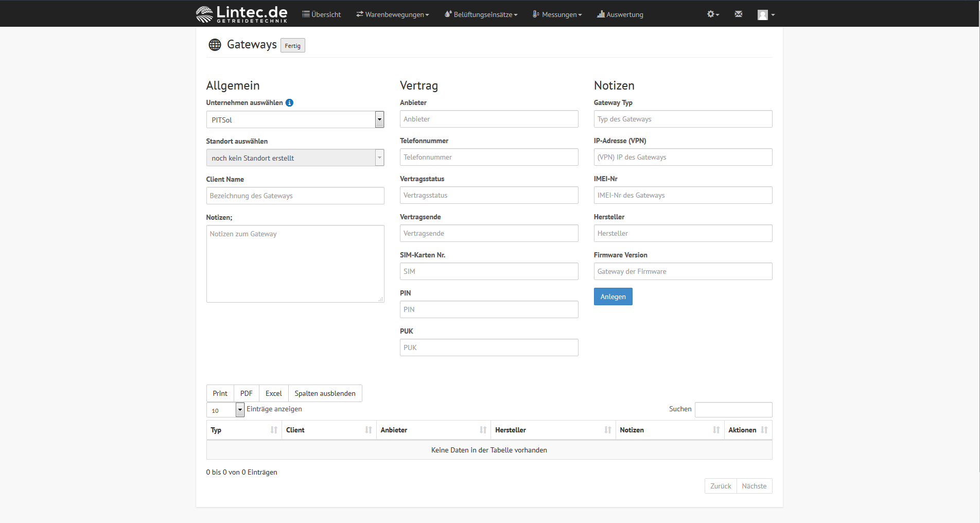Open the Warenbewegungen menu
This screenshot has height=523, width=980.
click(x=392, y=14)
